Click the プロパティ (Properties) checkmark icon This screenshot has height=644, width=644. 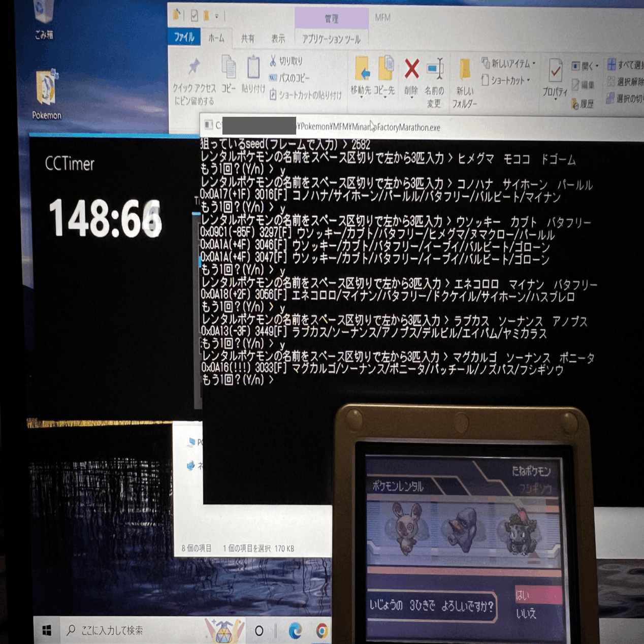tap(555, 71)
